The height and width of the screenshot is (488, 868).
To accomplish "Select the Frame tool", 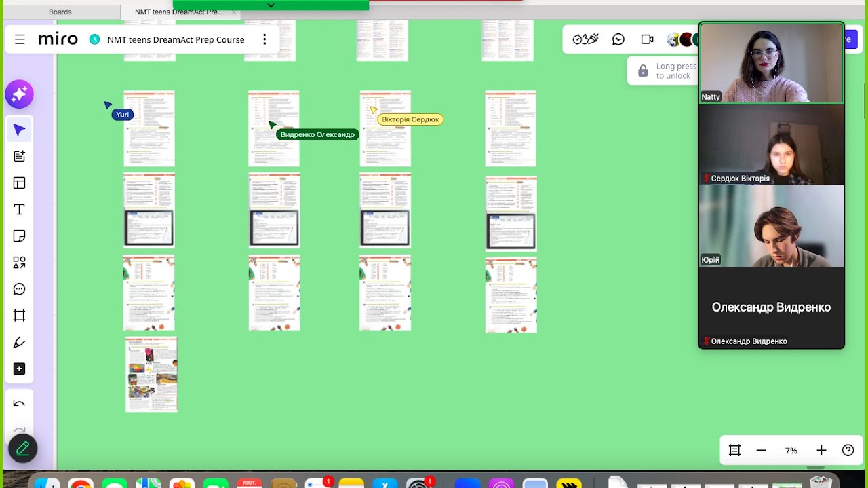I will (x=19, y=316).
